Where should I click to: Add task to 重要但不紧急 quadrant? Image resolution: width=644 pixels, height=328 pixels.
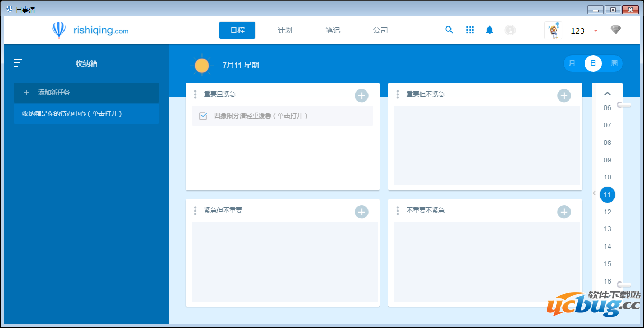(x=564, y=96)
